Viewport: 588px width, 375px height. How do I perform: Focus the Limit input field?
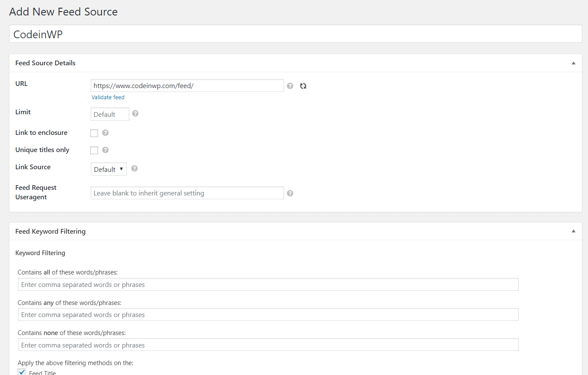click(110, 114)
